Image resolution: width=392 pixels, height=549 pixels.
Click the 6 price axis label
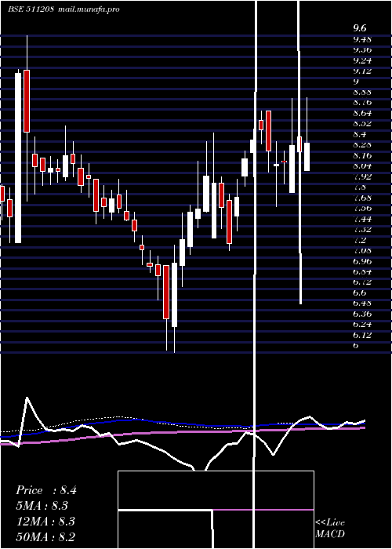click(356, 346)
